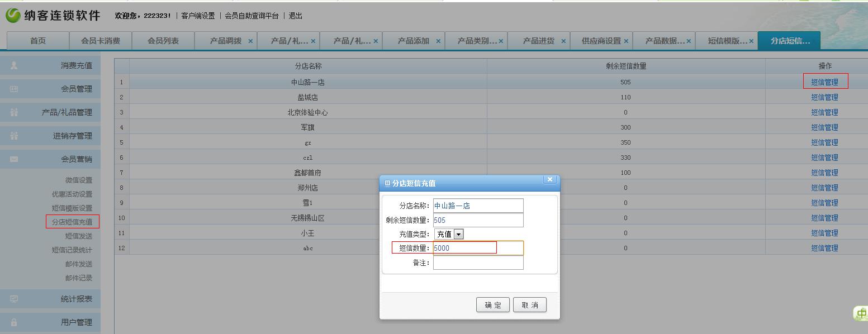Open 短信管理 for 盐城店 row
This screenshot has width=868, height=334.
[x=824, y=98]
